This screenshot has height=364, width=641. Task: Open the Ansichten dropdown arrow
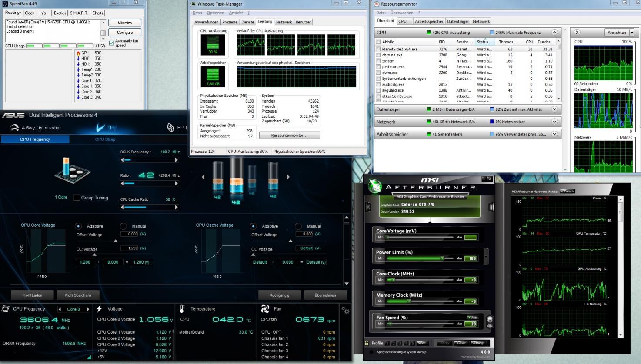tap(632, 32)
